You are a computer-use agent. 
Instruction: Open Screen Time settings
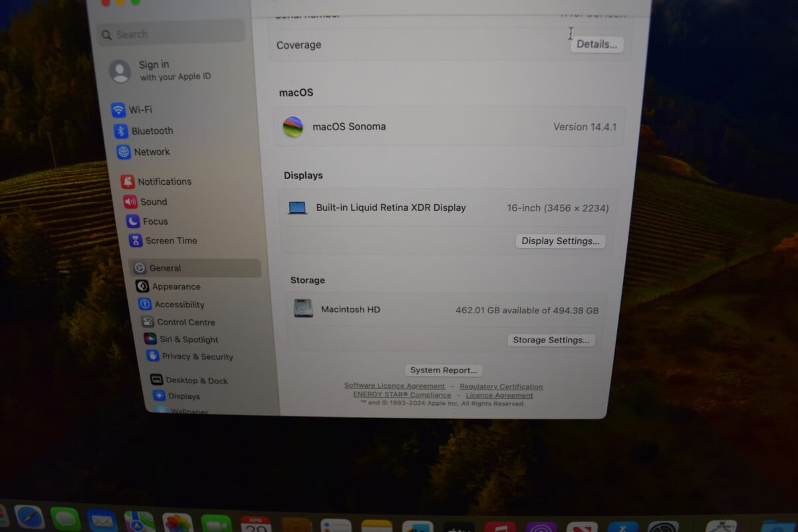click(x=163, y=241)
